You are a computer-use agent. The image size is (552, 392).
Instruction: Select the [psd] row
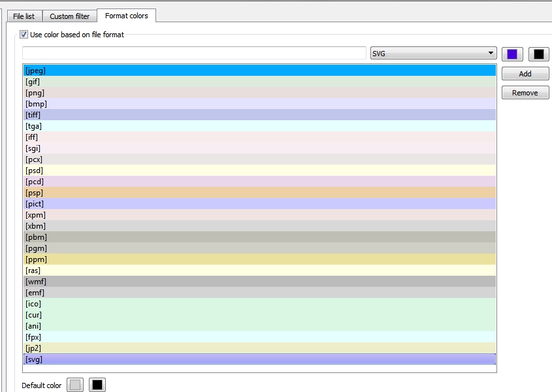pos(259,171)
